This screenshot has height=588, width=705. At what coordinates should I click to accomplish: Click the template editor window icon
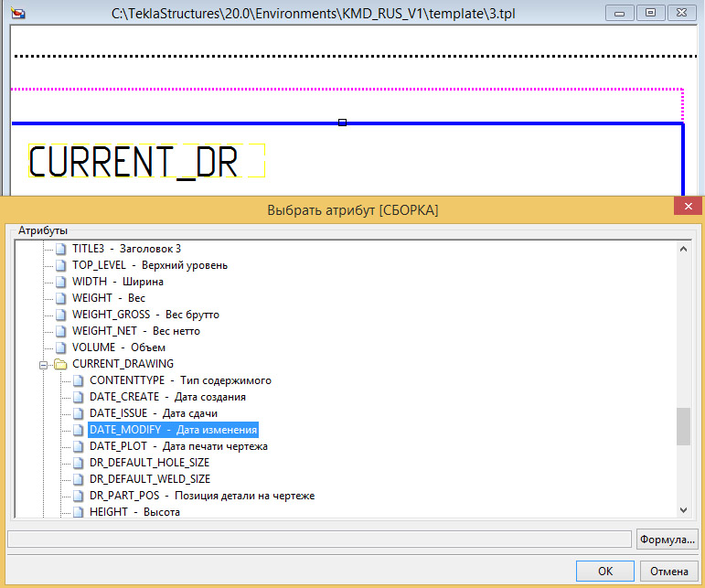point(18,13)
